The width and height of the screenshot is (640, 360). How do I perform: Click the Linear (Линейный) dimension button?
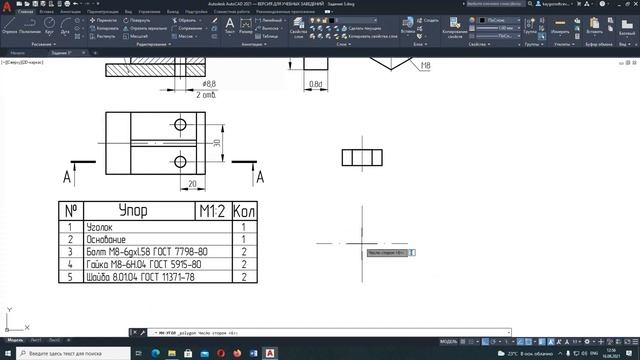269,20
